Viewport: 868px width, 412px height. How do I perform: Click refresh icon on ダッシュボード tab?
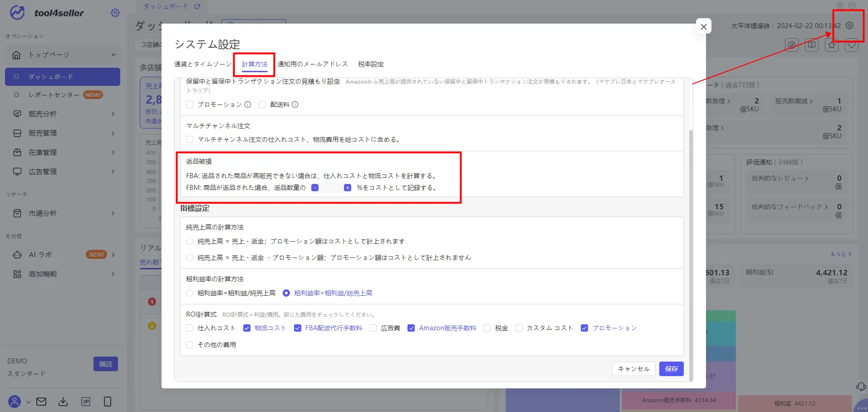point(197,6)
